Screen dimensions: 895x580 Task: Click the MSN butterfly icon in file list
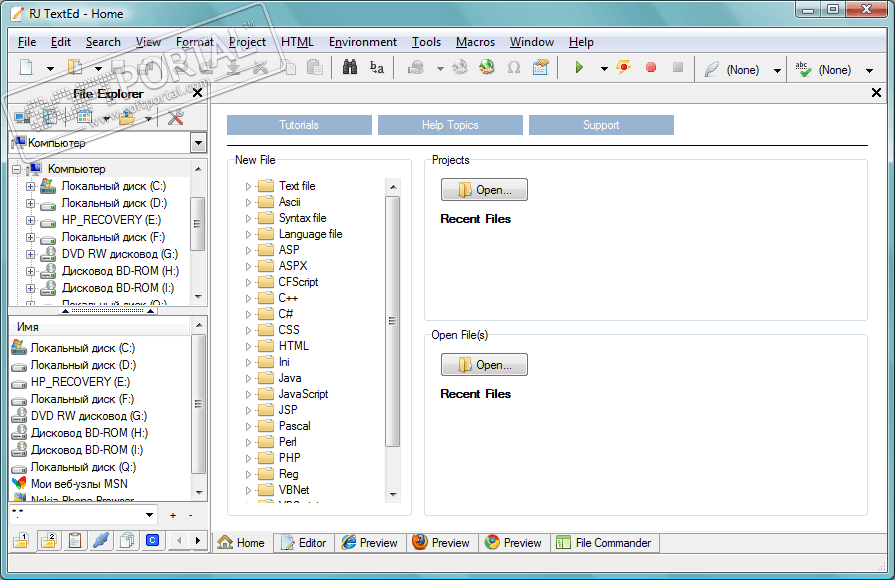19,483
